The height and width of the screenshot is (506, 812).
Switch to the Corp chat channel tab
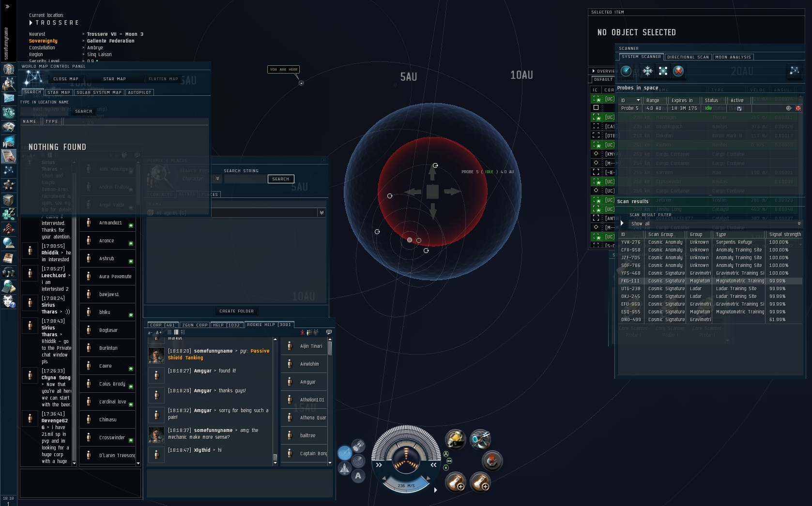[x=163, y=325]
